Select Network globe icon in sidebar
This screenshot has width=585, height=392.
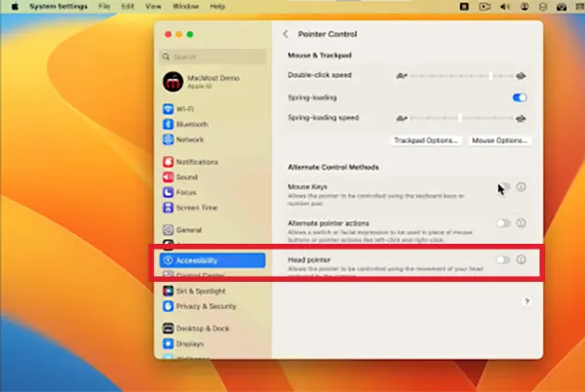pyautogui.click(x=168, y=139)
